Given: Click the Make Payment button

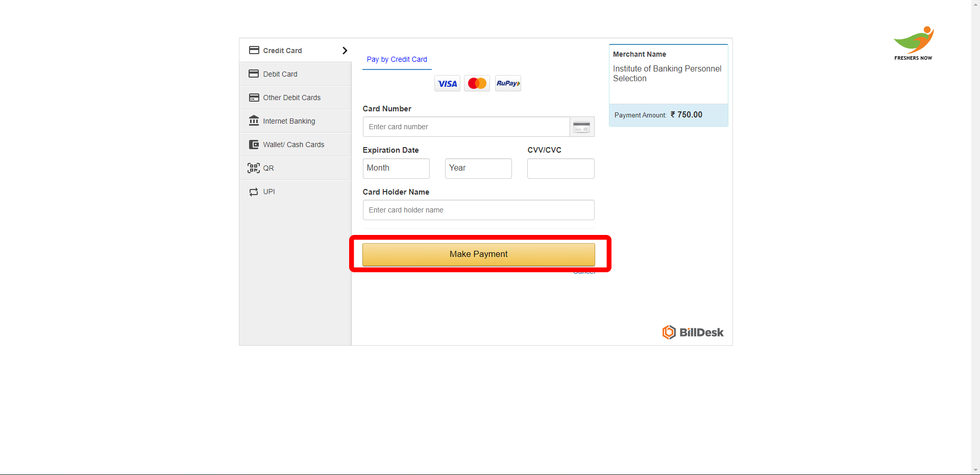Looking at the screenshot, I should pos(479,254).
